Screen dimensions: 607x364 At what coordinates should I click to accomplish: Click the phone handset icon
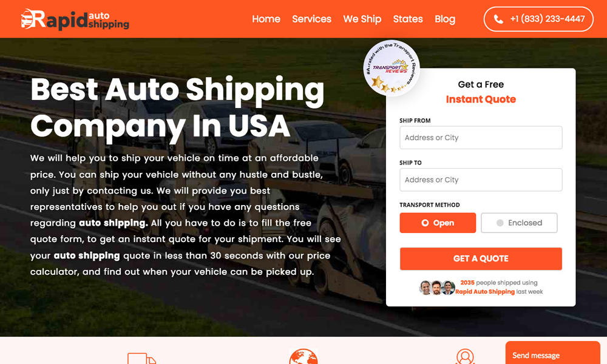point(498,19)
